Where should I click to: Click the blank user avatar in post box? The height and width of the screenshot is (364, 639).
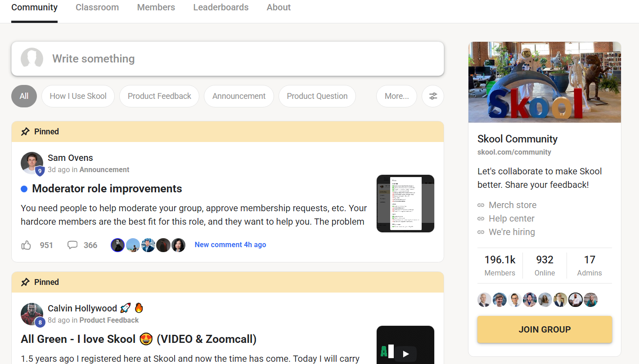(32, 58)
